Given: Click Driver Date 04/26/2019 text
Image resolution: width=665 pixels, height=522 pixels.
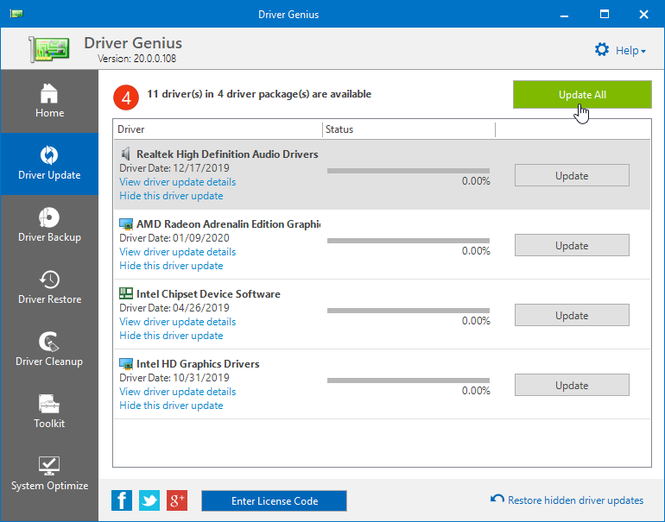Looking at the screenshot, I should 174,308.
